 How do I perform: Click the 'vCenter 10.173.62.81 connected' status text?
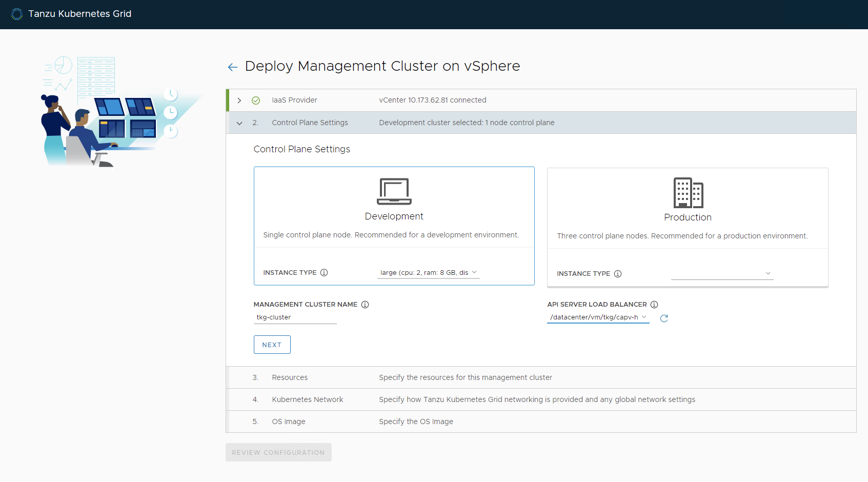(433, 101)
